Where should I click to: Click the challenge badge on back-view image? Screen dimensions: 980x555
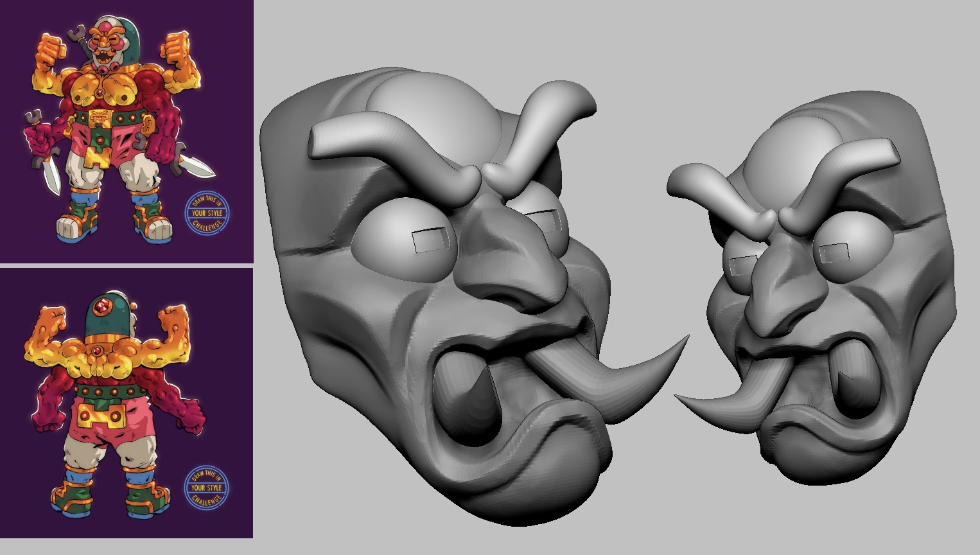click(207, 487)
